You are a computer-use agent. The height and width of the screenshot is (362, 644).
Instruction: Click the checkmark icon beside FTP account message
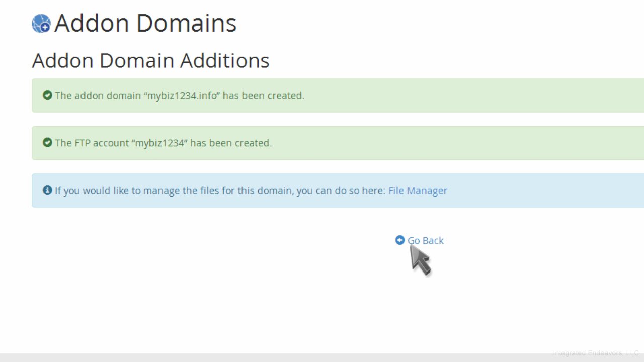click(x=47, y=143)
